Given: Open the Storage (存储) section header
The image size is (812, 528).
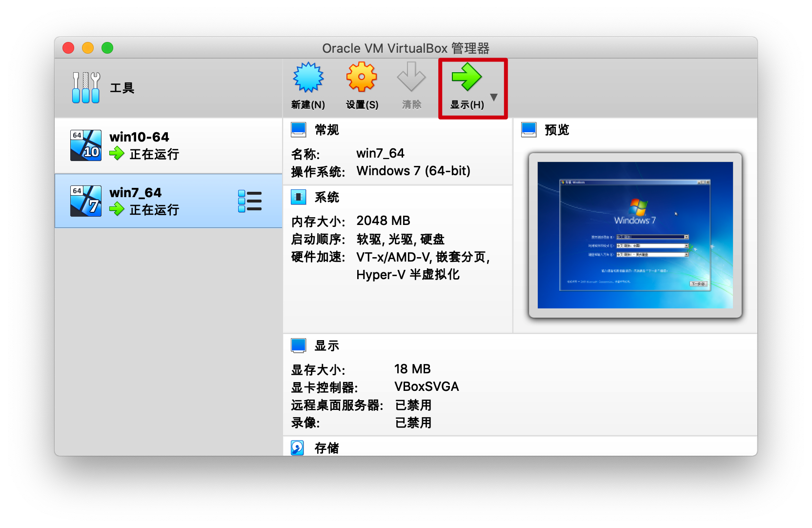Looking at the screenshot, I should (326, 448).
